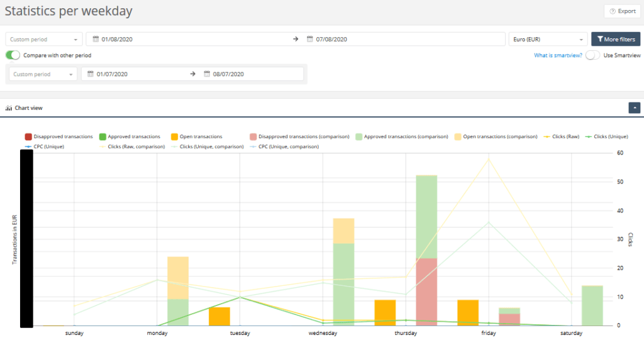
Task: Disable Compare with other period toggle
Action: [13, 55]
